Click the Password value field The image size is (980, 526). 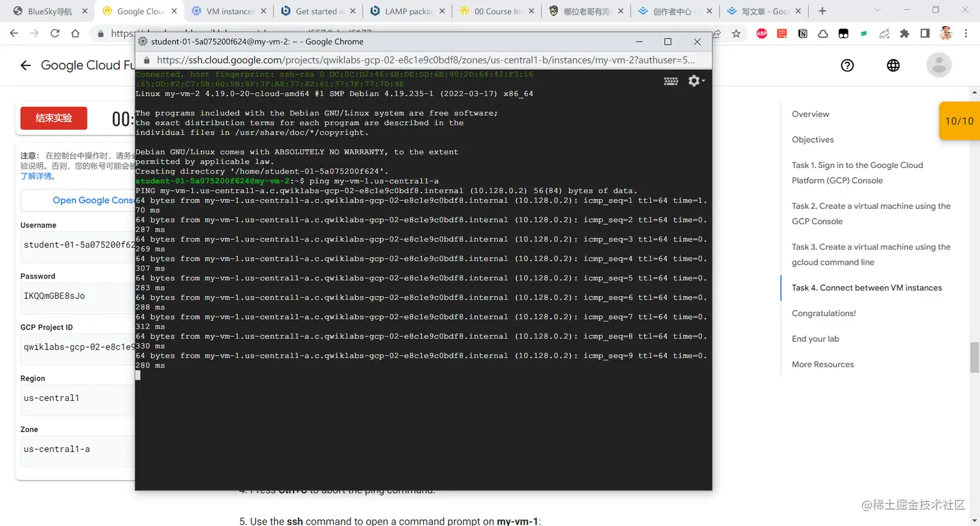point(78,296)
